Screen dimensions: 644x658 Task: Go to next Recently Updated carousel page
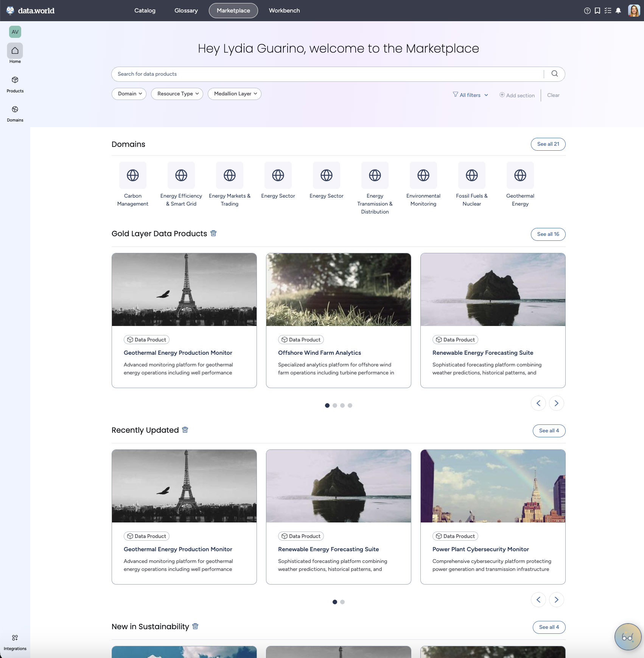tap(557, 600)
